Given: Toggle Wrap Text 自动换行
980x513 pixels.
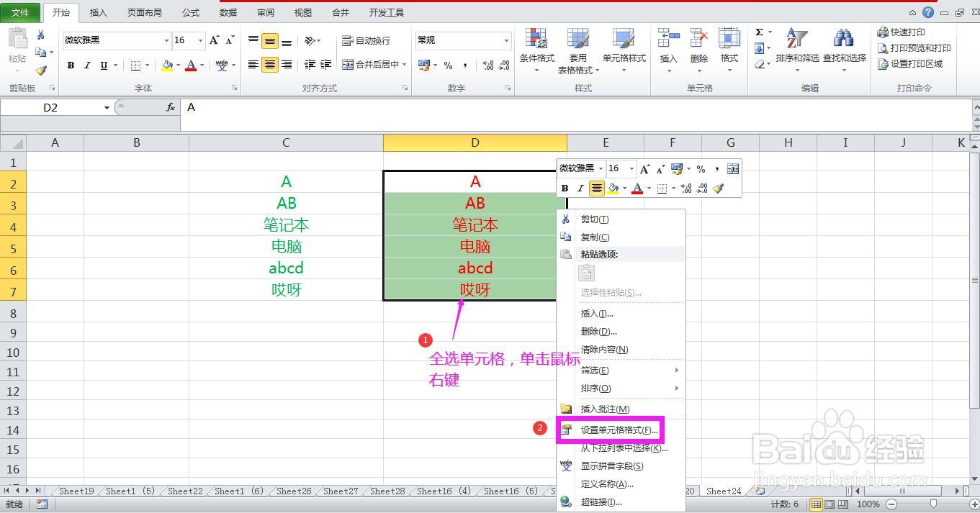Looking at the screenshot, I should (x=367, y=41).
